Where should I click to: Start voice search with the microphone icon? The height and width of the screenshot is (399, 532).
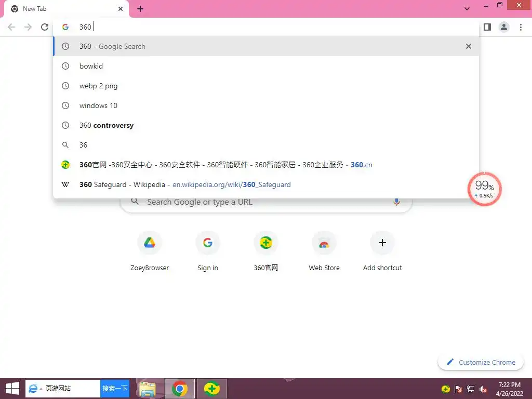pos(396,202)
